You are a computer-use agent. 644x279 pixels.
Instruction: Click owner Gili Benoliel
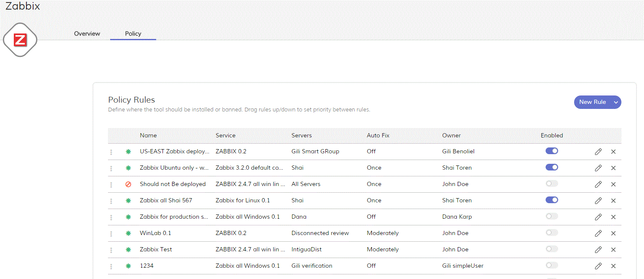pos(459,151)
